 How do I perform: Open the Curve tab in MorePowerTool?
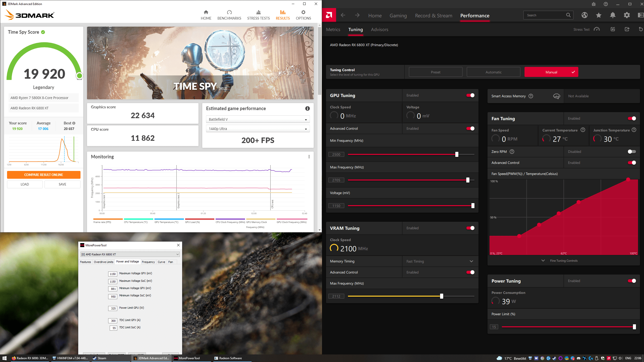point(161,262)
